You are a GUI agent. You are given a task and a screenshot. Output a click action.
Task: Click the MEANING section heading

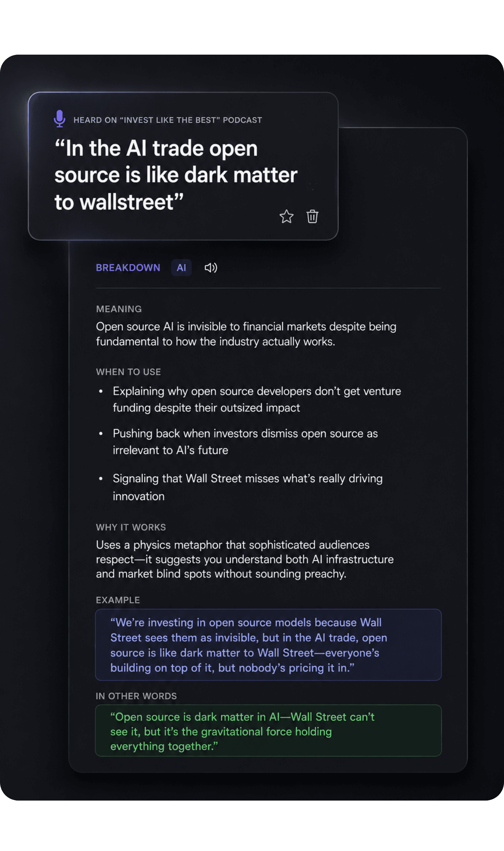pos(119,309)
